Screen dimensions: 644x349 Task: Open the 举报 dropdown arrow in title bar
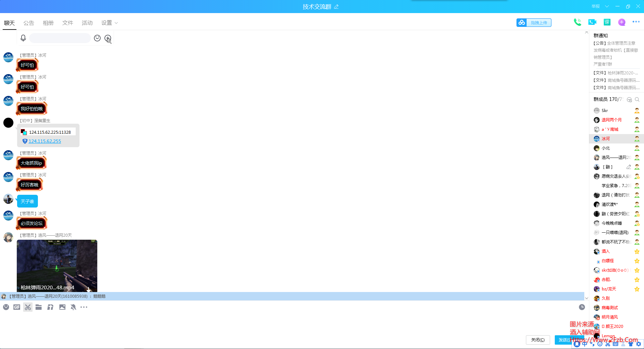(x=607, y=6)
